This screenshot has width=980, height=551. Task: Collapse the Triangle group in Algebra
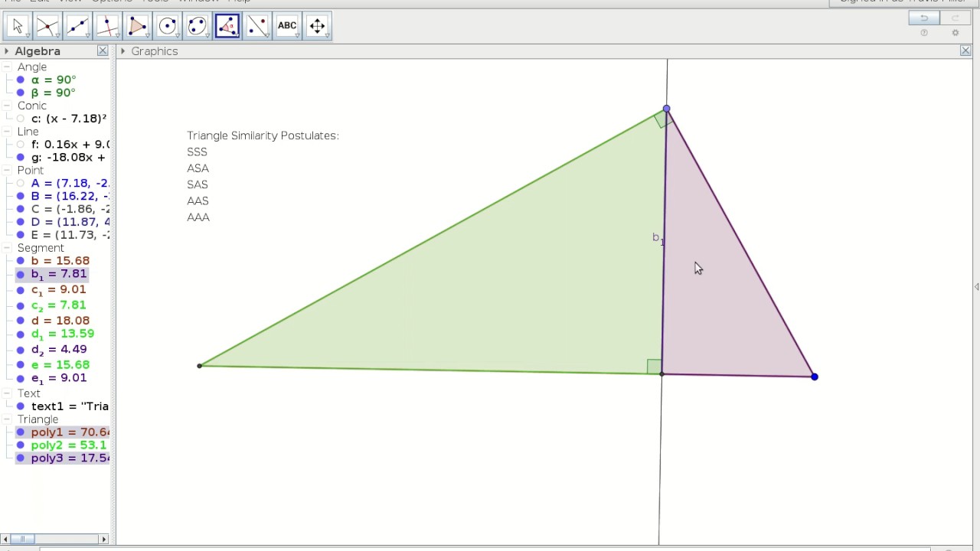(x=6, y=419)
